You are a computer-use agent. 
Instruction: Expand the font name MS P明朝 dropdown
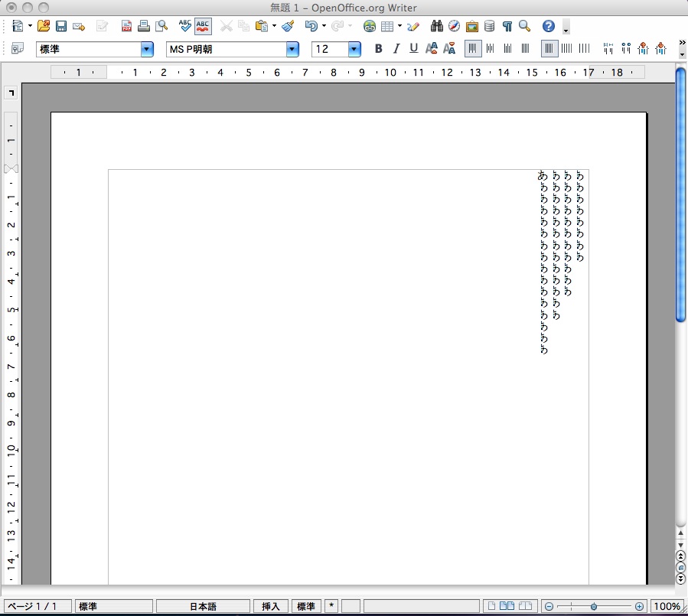tap(292, 49)
